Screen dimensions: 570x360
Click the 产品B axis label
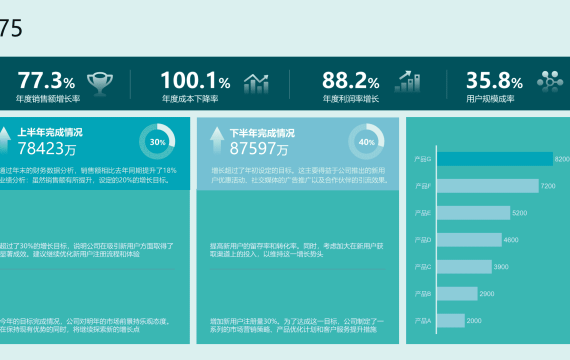(x=422, y=294)
